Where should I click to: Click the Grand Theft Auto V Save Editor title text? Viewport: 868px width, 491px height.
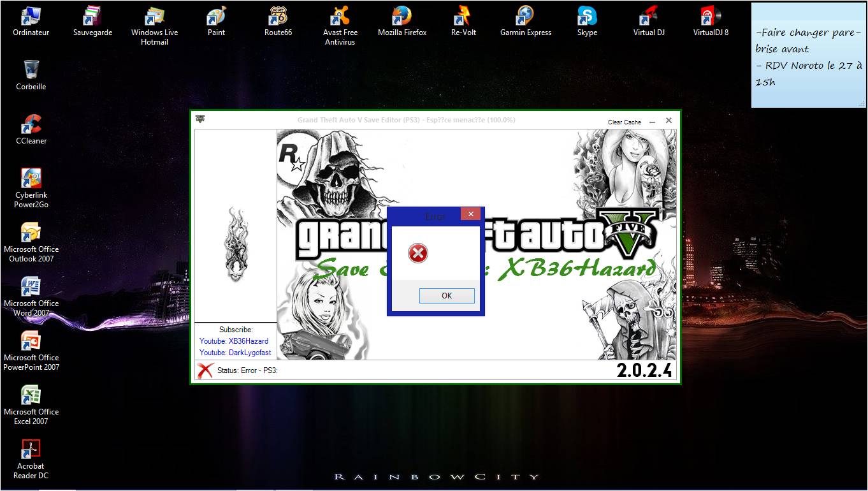pos(406,120)
